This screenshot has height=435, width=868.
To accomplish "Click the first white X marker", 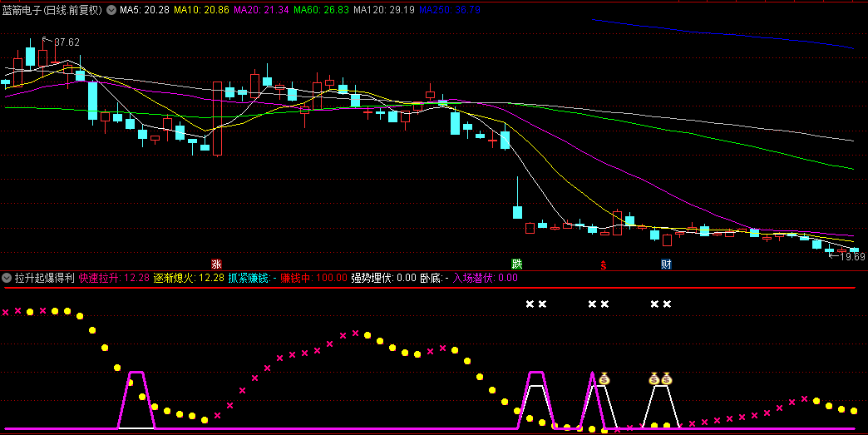I will (x=530, y=304).
